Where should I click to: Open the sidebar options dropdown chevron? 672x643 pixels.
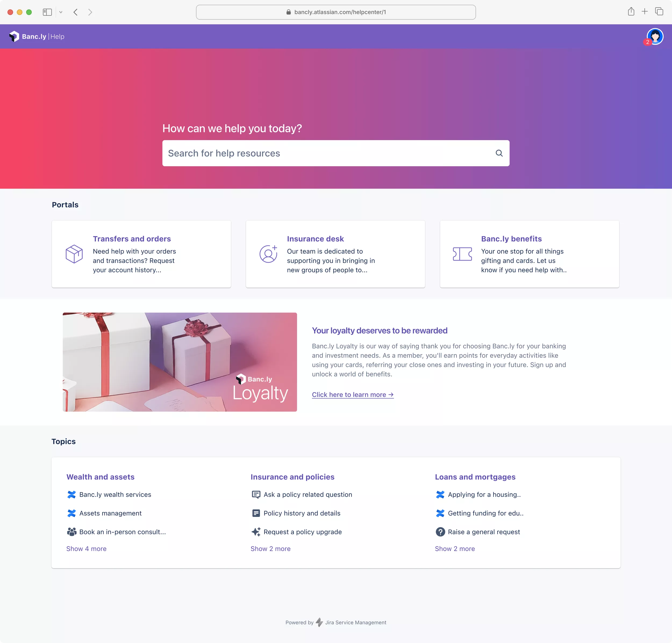pyautogui.click(x=61, y=12)
